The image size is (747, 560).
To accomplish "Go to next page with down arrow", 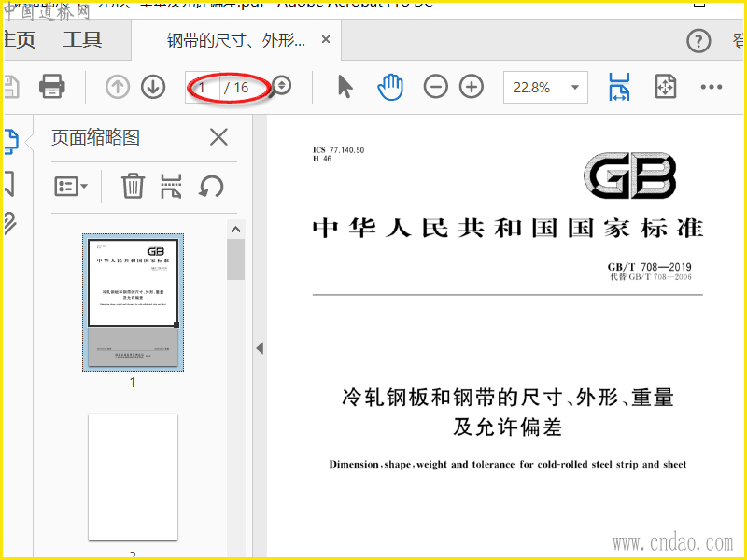I will pos(153,87).
